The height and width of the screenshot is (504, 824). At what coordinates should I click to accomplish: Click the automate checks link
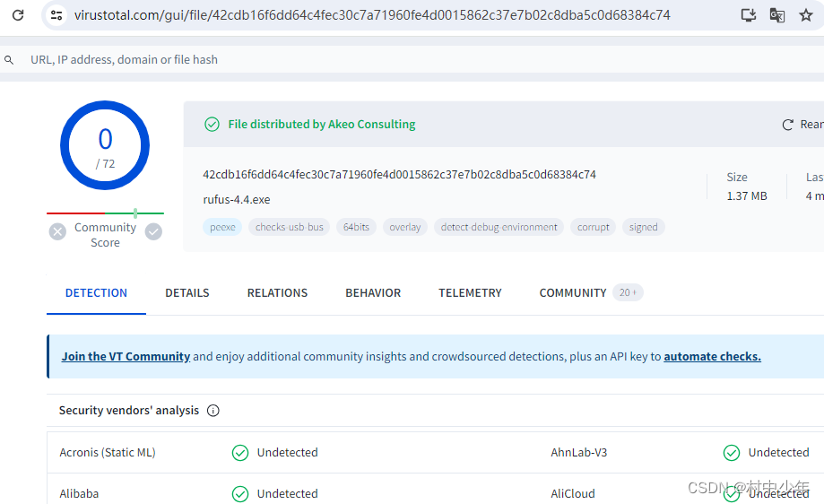[x=712, y=356]
